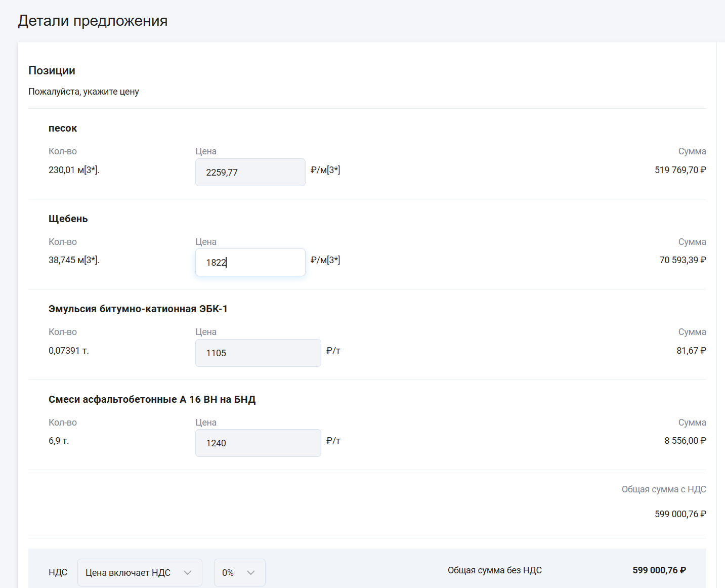Screen dimensions: 725x588
Task: Click the Щебень sum 70 593,39 ₽
Action: coord(683,260)
